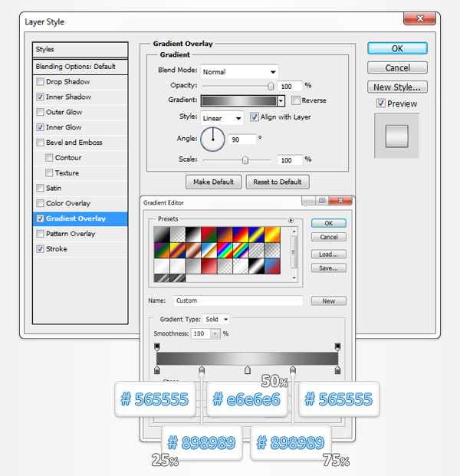The image size is (460, 476).
Task: Open the Style dropdown showing Linear
Action: (x=222, y=118)
